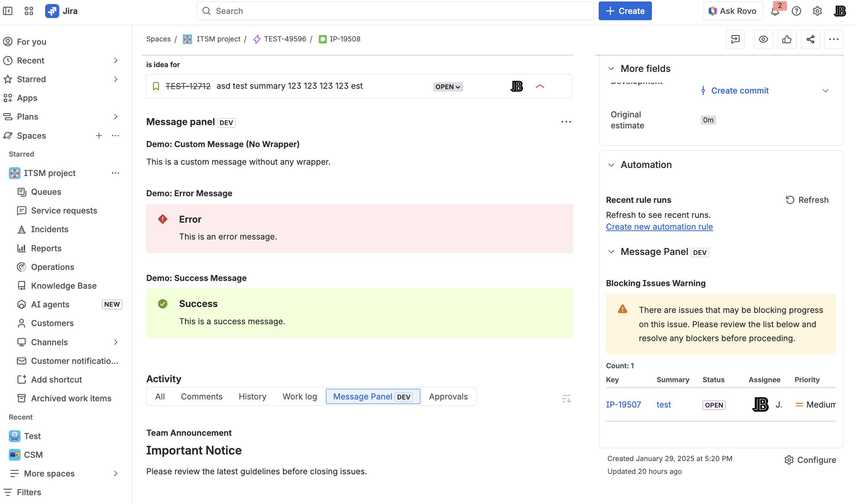Open the app switcher grid icon
The image size is (856, 504).
29,11
